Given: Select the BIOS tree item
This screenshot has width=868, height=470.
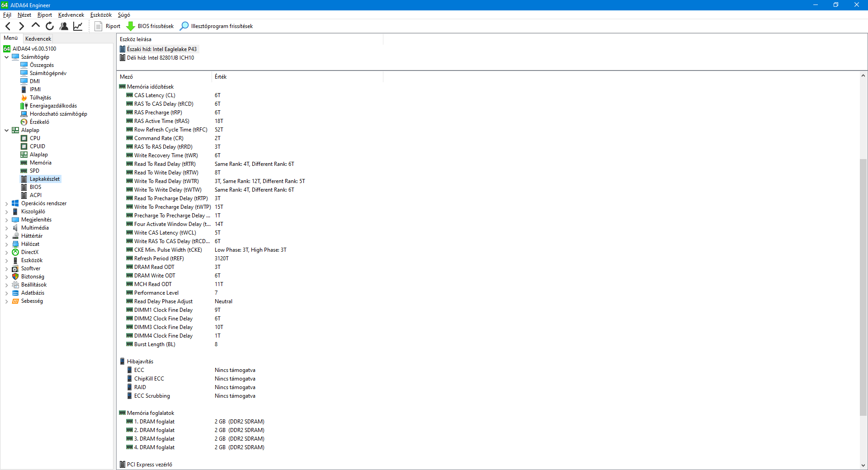Looking at the screenshot, I should pyautogui.click(x=35, y=187).
